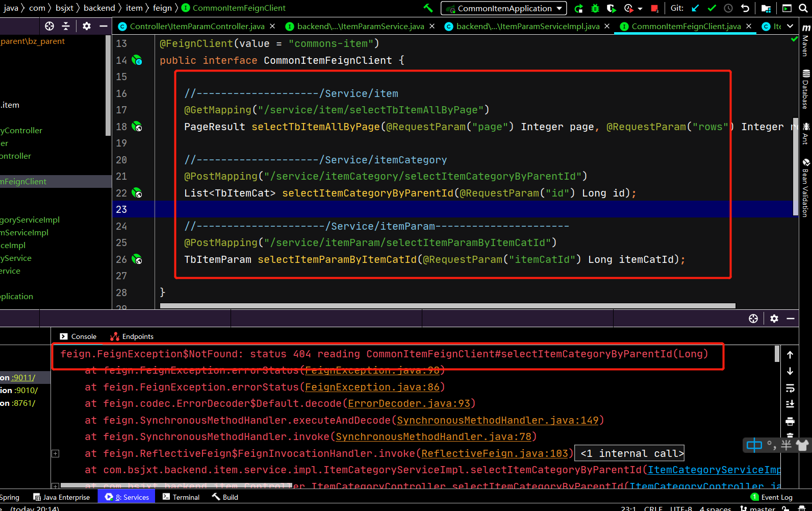Open the Maven tool window
This screenshot has height=511, width=812.
(x=806, y=40)
